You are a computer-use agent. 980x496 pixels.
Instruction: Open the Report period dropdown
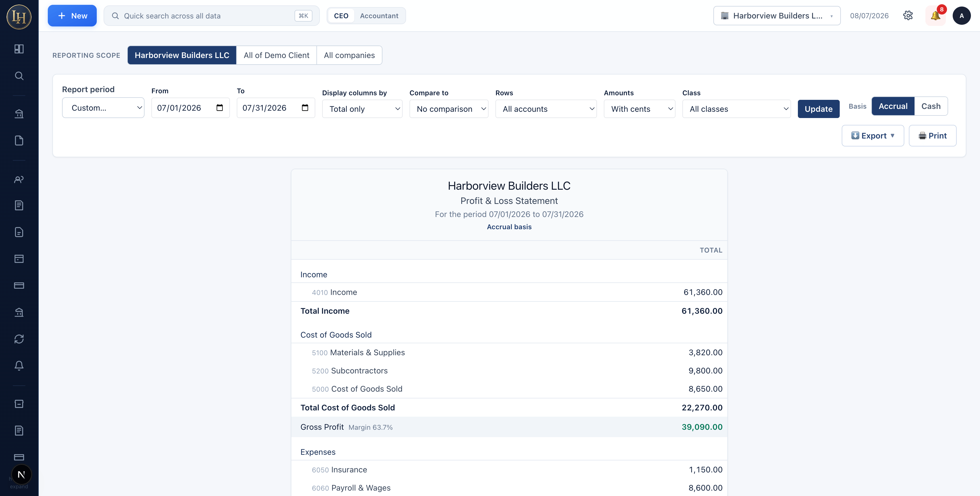pyautogui.click(x=103, y=108)
